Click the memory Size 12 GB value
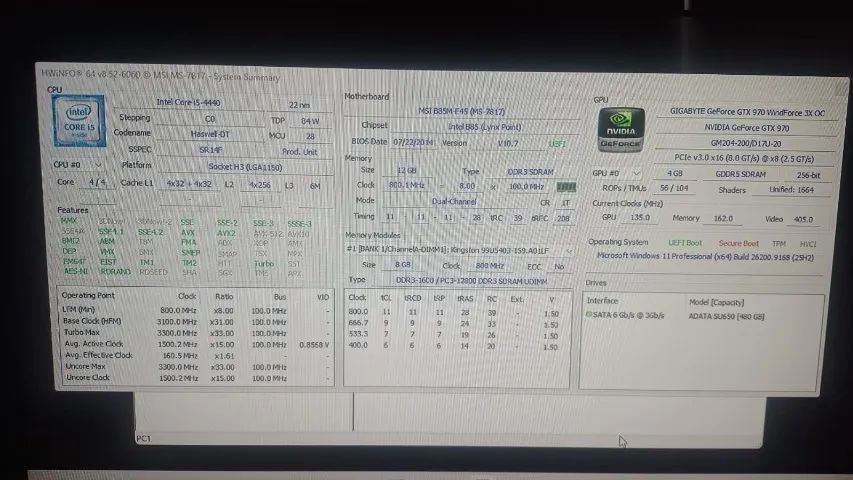This screenshot has height=480, width=853. pyautogui.click(x=406, y=170)
